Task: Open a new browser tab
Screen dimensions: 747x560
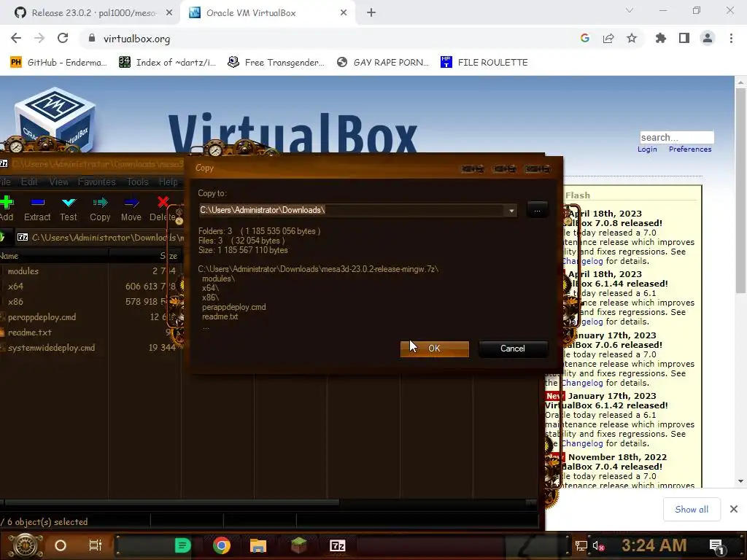Action: (371, 13)
